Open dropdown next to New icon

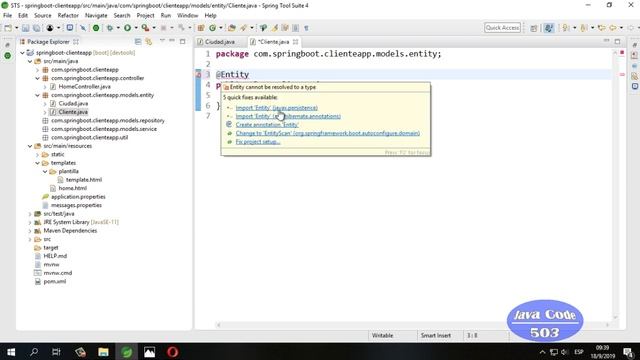tap(16, 28)
